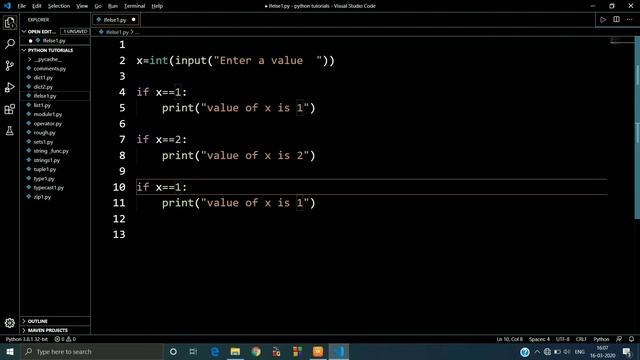The image size is (640, 360).
Task: Change language mode Python in status bar
Action: [601, 339]
